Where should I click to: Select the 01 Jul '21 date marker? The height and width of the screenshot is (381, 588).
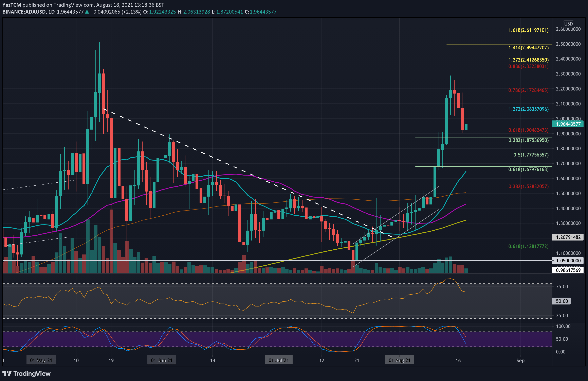pos(279,360)
